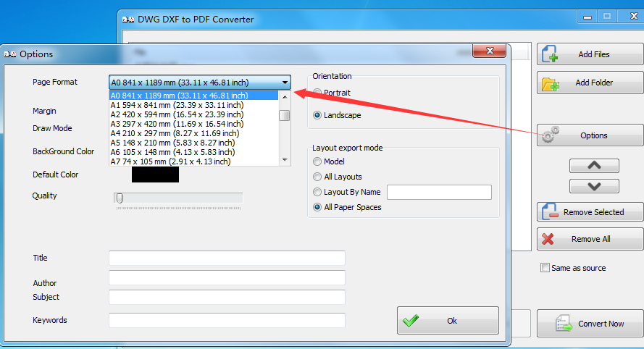Open Options from main window
The height and width of the screenshot is (349, 644).
(x=590, y=135)
